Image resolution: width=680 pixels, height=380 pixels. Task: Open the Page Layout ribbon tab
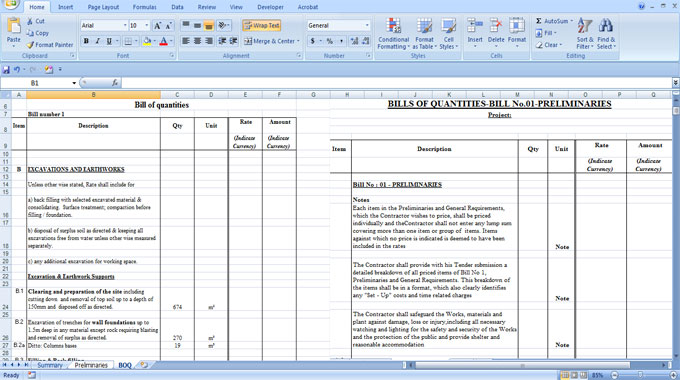[x=103, y=7]
